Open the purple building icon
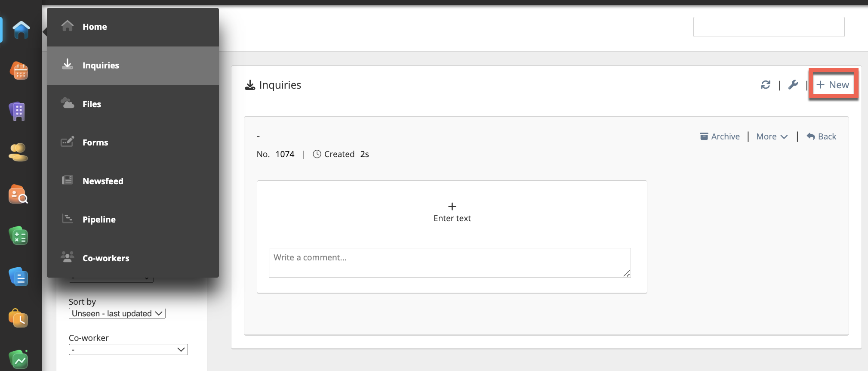Screen dimensions: 868x371 pos(18,111)
